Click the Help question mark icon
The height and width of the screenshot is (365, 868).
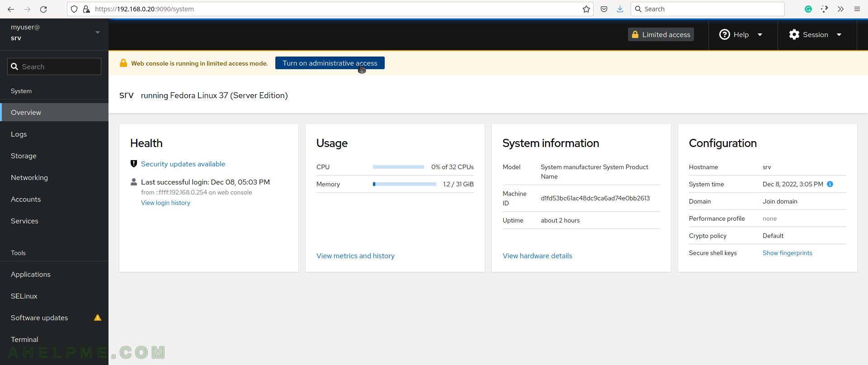pyautogui.click(x=725, y=34)
